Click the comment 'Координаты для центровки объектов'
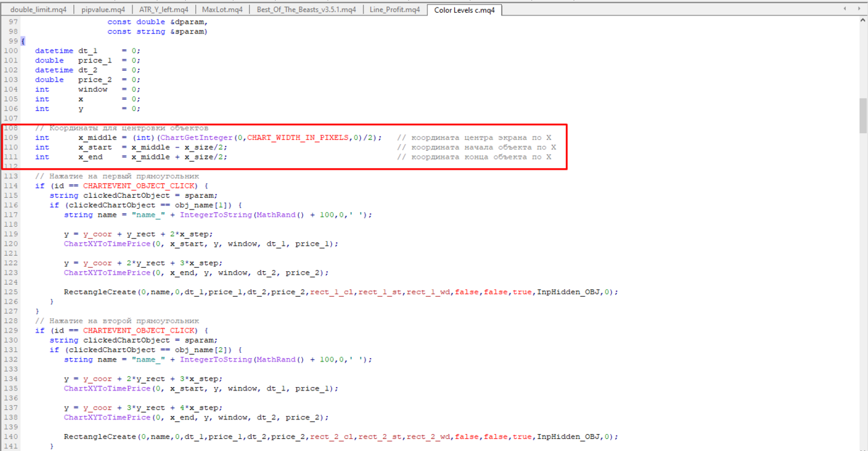 (x=122, y=128)
